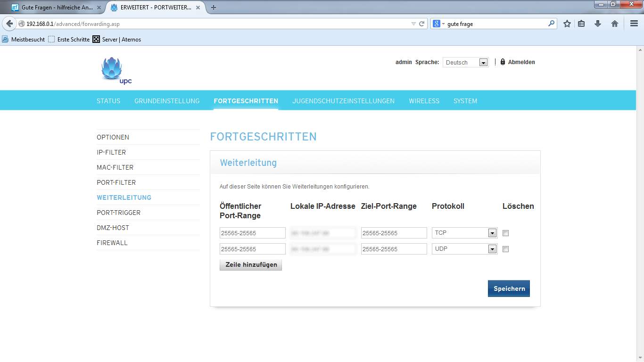The image size is (644, 362).
Task: Click the Zeile hinzufügen button
Action: point(251,265)
